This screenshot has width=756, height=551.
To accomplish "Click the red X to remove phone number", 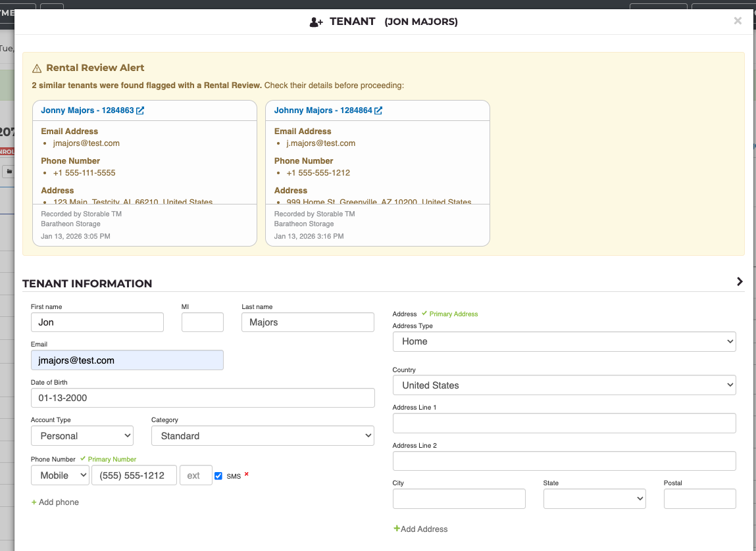I will (247, 474).
